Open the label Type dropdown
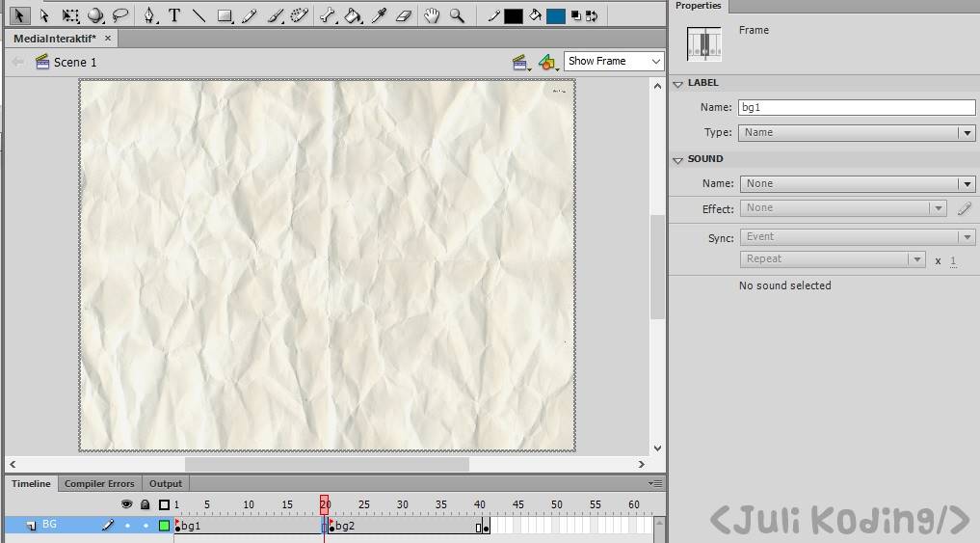Image resolution: width=980 pixels, height=543 pixels. [857, 133]
